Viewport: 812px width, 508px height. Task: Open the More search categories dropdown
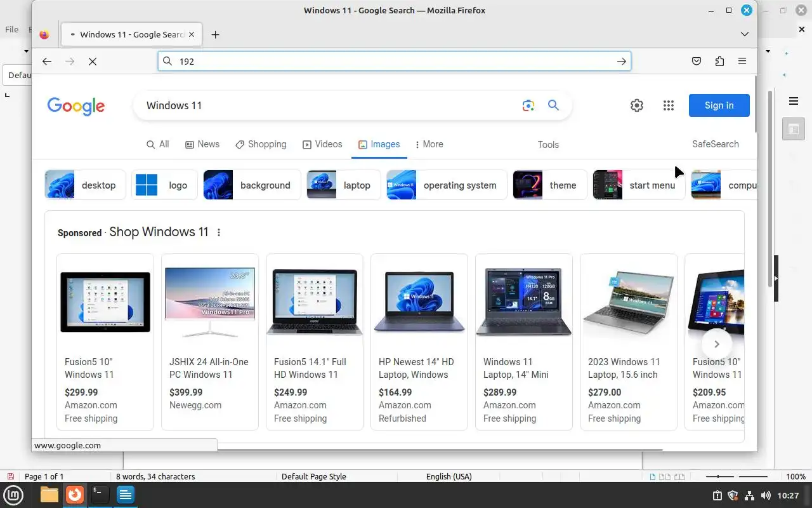point(429,144)
